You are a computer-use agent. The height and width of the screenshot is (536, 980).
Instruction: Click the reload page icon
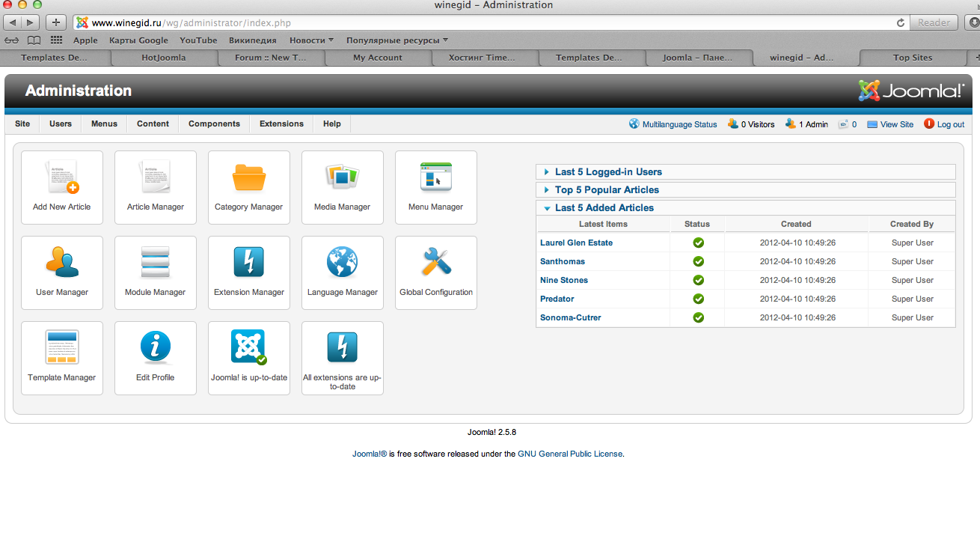pos(901,23)
